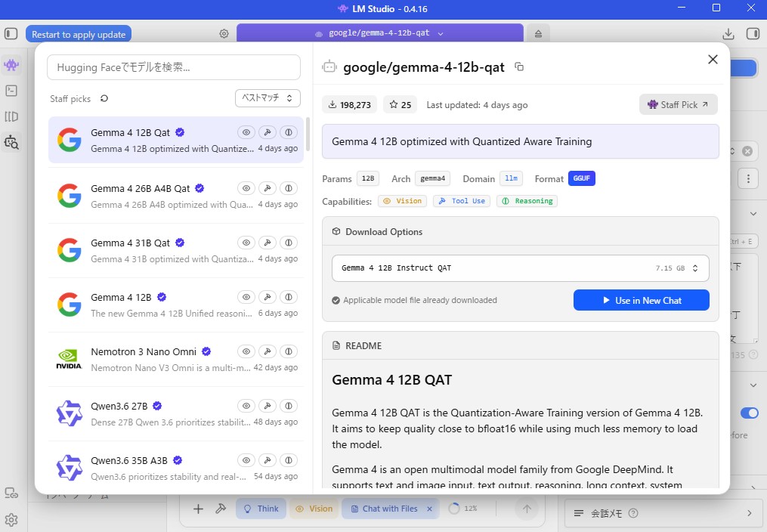Click vision icon on Nemotron 3 Nano Omni
The height and width of the screenshot is (532, 767).
[x=246, y=351]
